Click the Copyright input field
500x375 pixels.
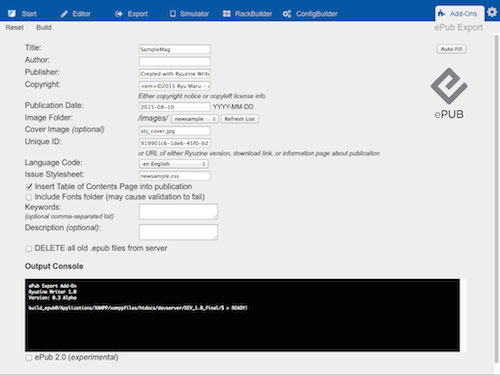click(x=175, y=86)
